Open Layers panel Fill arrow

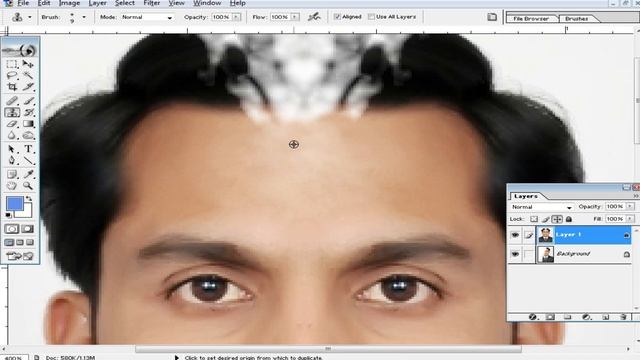629,219
